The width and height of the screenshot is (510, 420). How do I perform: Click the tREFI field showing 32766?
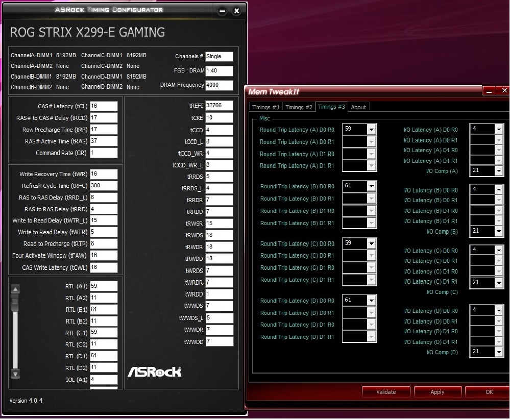219,106
